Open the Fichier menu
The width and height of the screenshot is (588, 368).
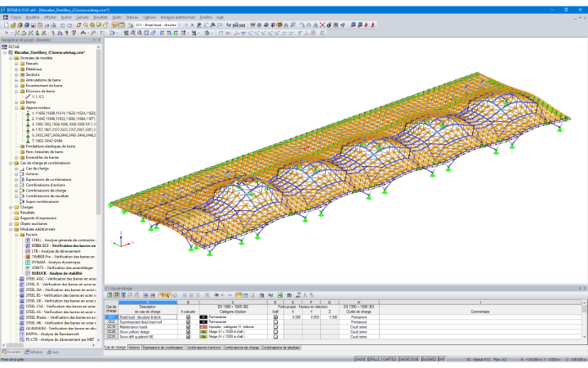(16, 17)
